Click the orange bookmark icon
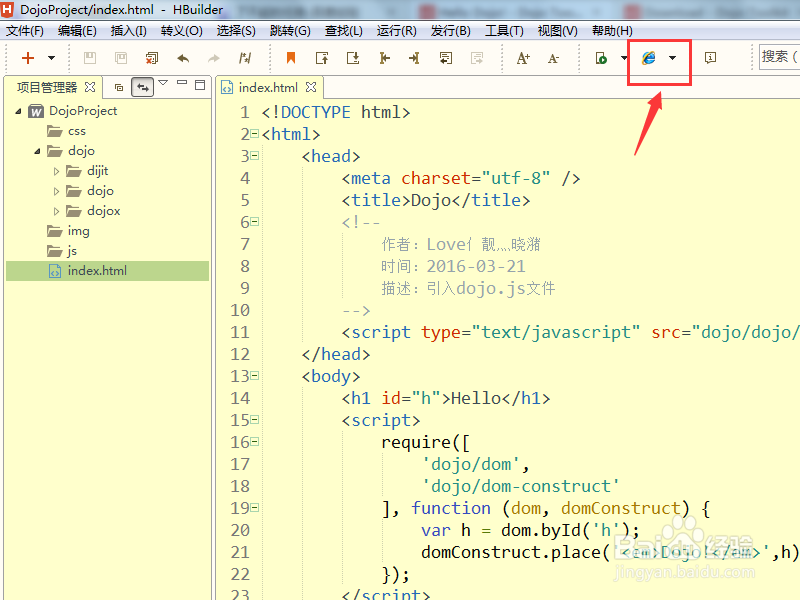 click(x=291, y=58)
